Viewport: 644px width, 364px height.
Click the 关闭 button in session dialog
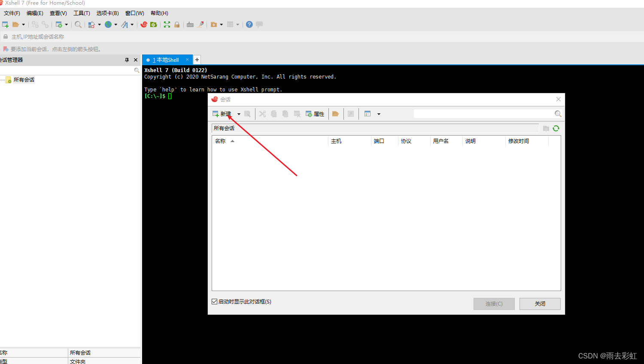pos(540,304)
